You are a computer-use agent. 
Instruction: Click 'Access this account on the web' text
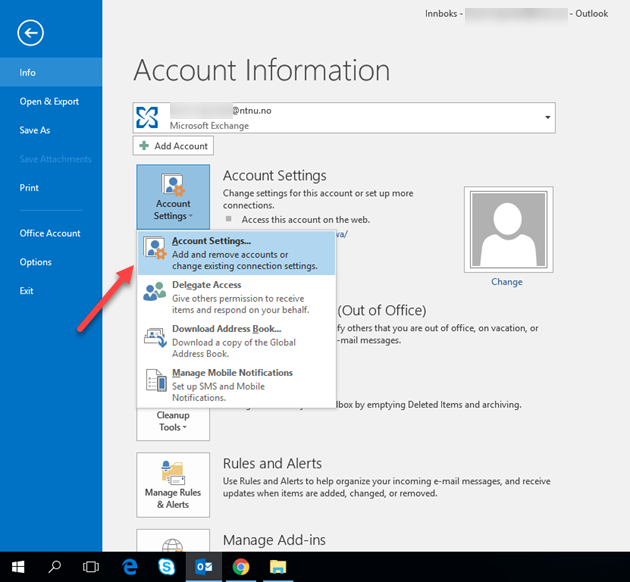click(x=305, y=220)
